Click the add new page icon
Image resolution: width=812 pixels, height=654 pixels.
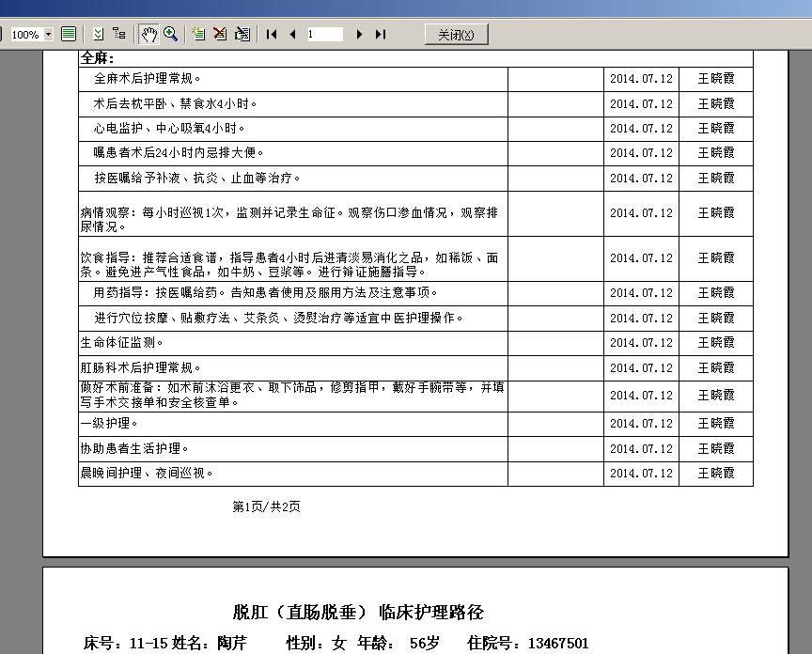click(198, 34)
